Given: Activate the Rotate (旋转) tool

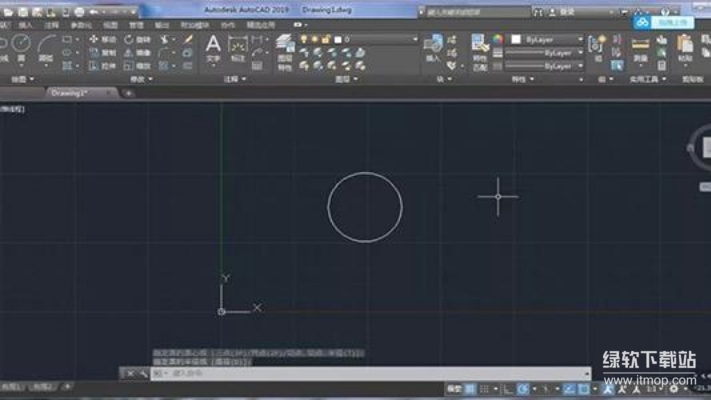Looking at the screenshot, I should click(x=137, y=40).
